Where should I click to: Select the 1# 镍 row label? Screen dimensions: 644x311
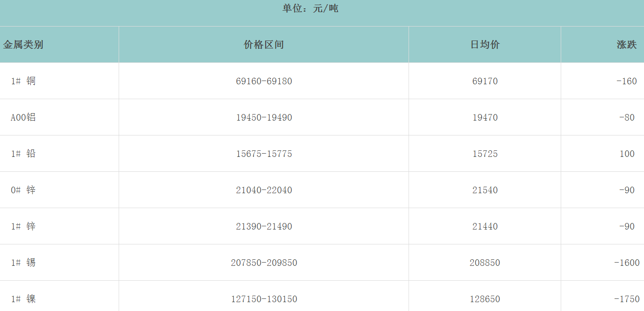click(23, 299)
